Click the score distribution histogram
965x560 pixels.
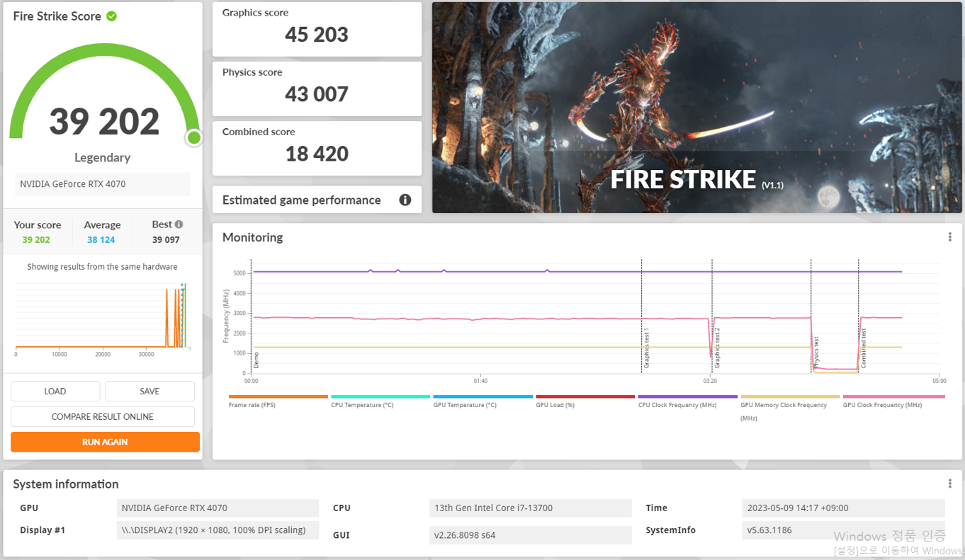click(x=103, y=316)
